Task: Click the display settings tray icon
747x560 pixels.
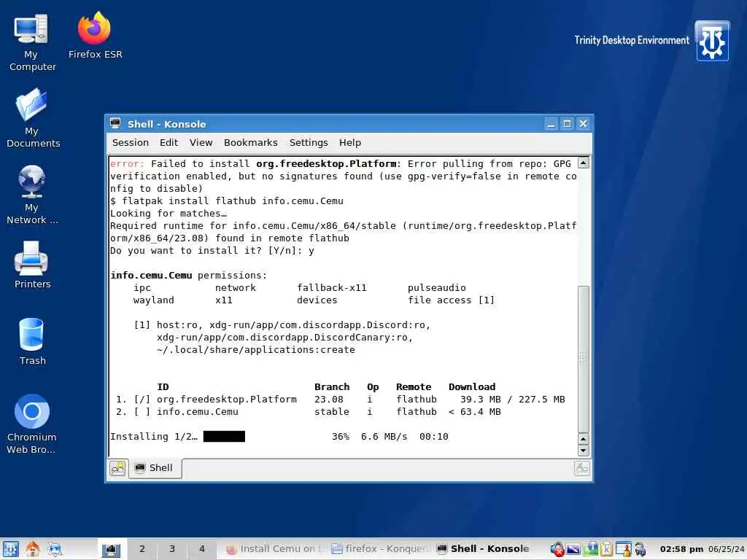Action: pyautogui.click(x=573, y=549)
